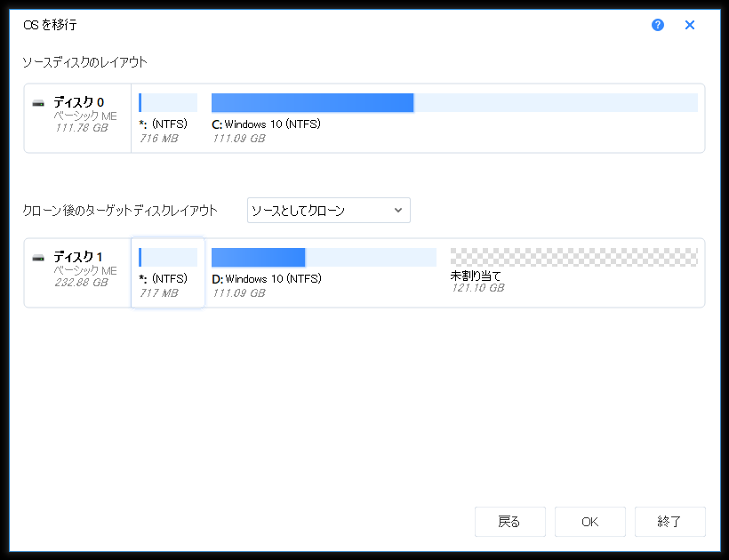This screenshot has height=560, width=729.
Task: Select source C: Windows 10 partition bar
Action: pos(453,103)
